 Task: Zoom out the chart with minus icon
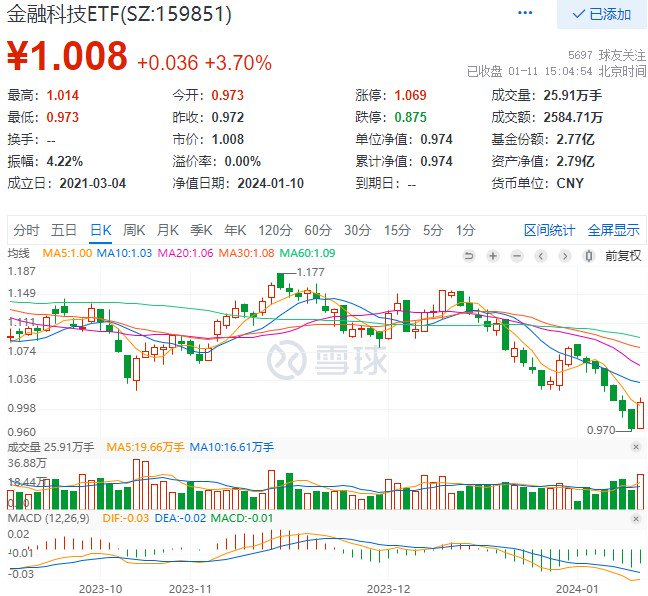click(x=517, y=256)
